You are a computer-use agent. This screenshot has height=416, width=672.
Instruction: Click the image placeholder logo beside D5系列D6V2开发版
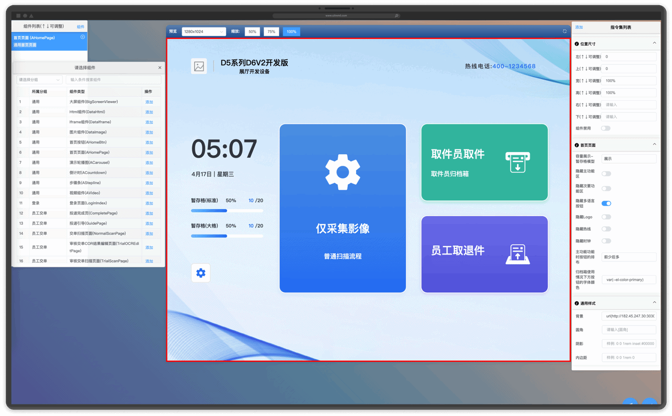(x=200, y=66)
